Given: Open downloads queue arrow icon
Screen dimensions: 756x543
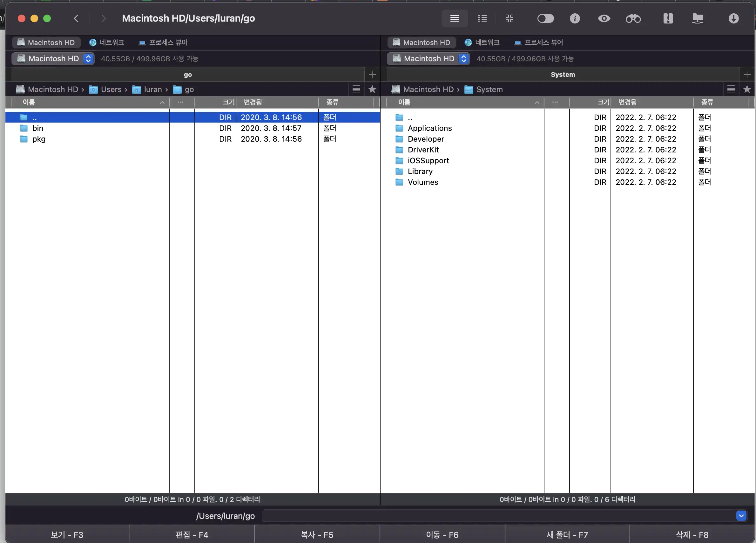Looking at the screenshot, I should [733, 18].
